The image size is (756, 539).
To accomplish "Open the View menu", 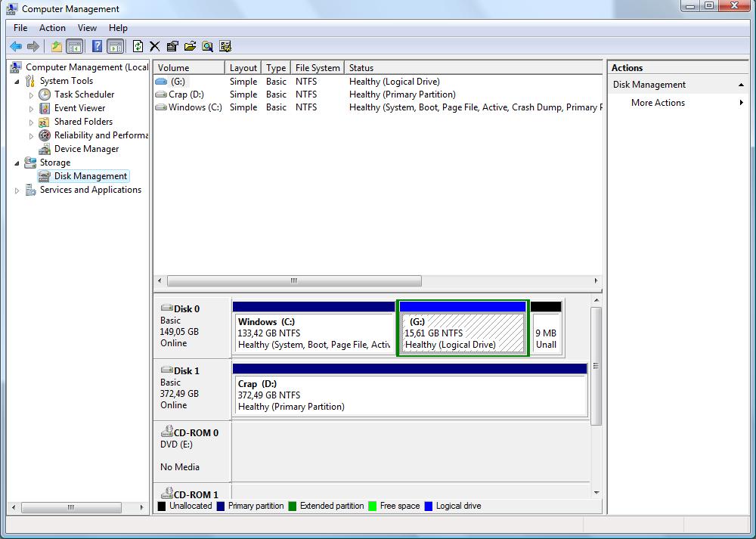I will [87, 28].
